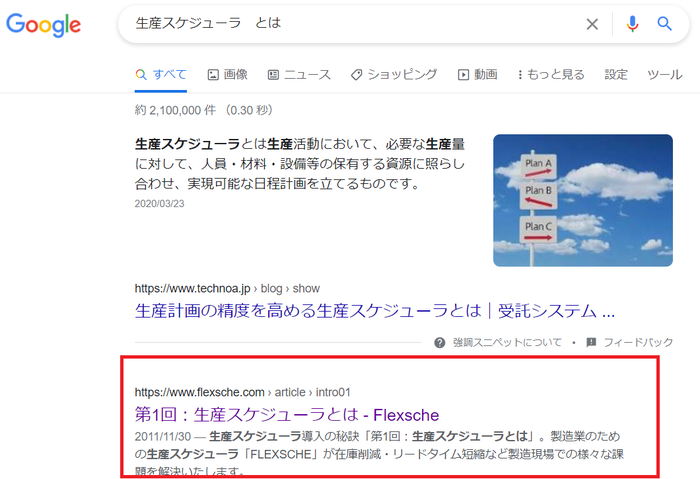This screenshot has width=700, height=479.
Task: Click the フィードバック flag icon
Action: pos(592,343)
